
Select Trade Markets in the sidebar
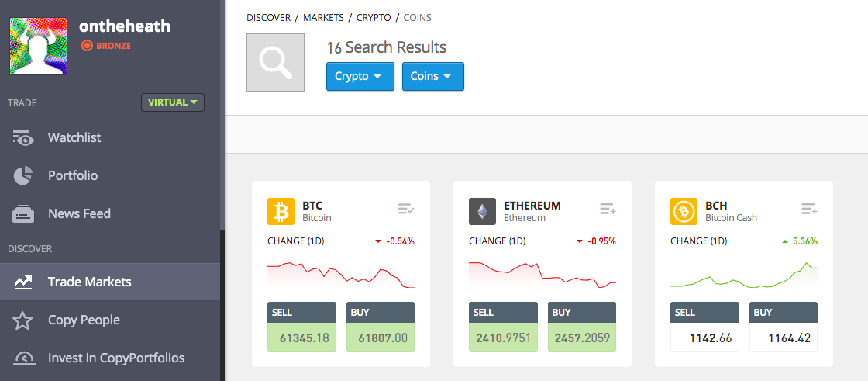[109, 282]
